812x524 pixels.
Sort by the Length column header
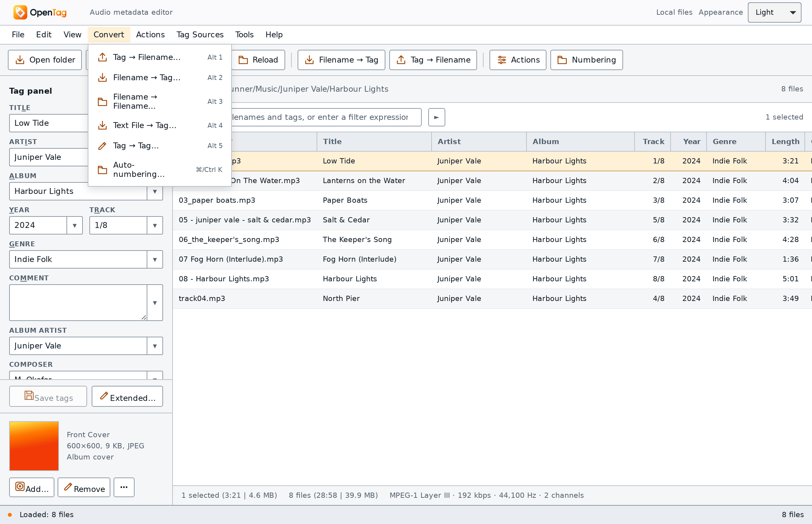point(785,141)
